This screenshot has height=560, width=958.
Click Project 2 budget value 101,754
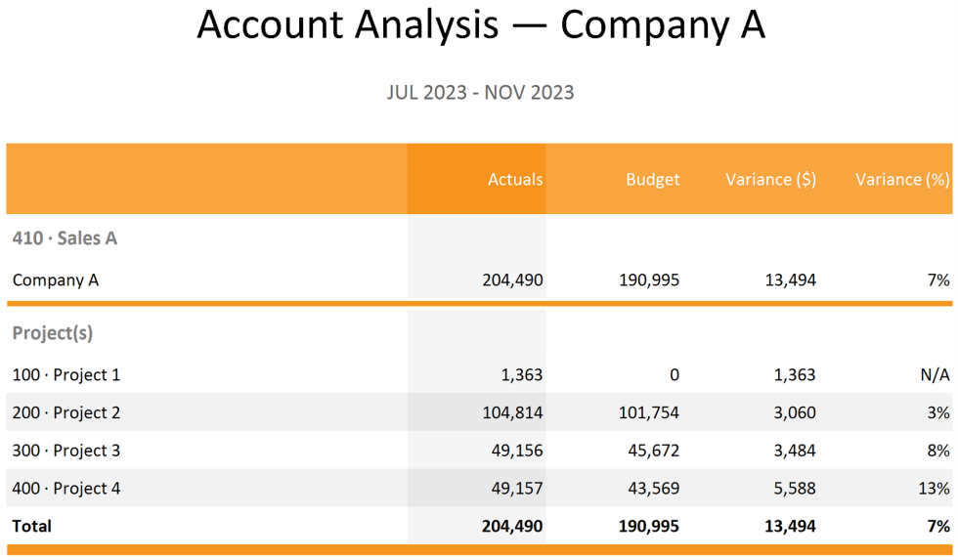pos(649,412)
